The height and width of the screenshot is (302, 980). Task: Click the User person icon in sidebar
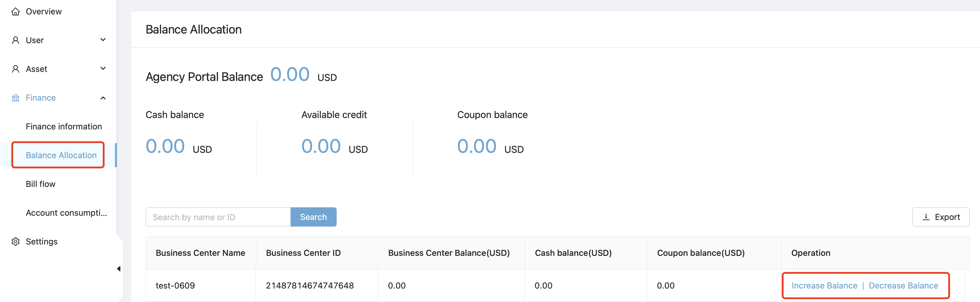click(16, 40)
